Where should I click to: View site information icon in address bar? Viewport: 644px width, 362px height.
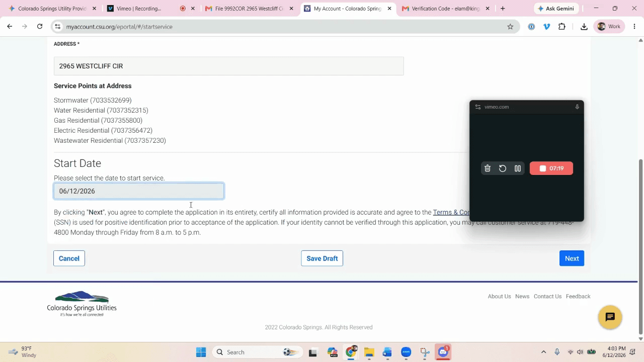(x=57, y=27)
